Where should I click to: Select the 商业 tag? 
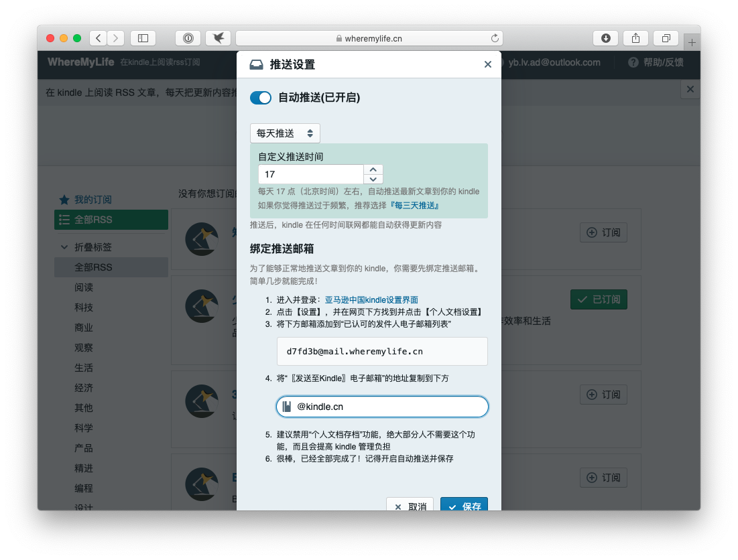[x=84, y=328]
